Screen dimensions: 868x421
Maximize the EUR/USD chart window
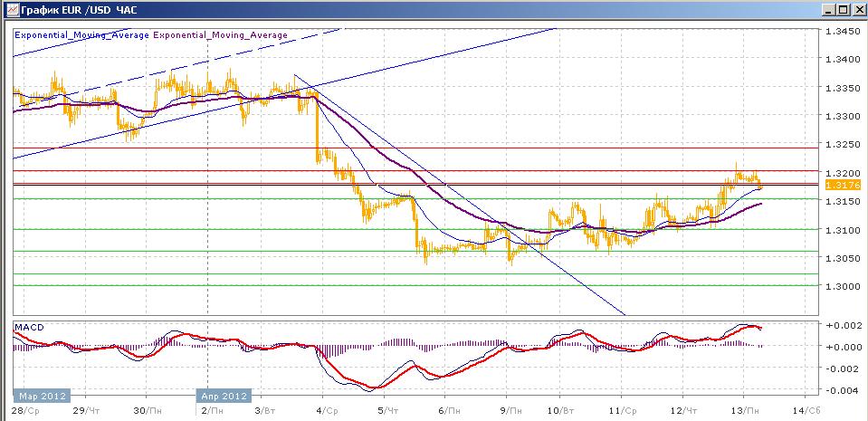click(842, 10)
